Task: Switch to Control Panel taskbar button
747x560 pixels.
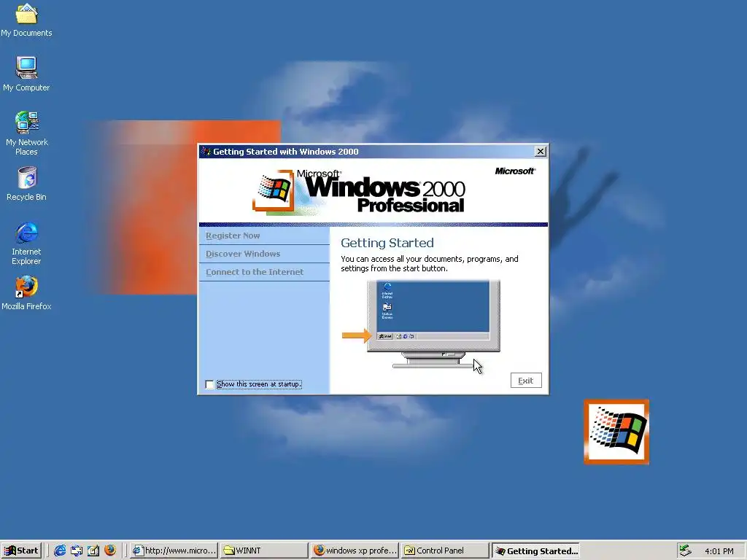Action: (445, 551)
